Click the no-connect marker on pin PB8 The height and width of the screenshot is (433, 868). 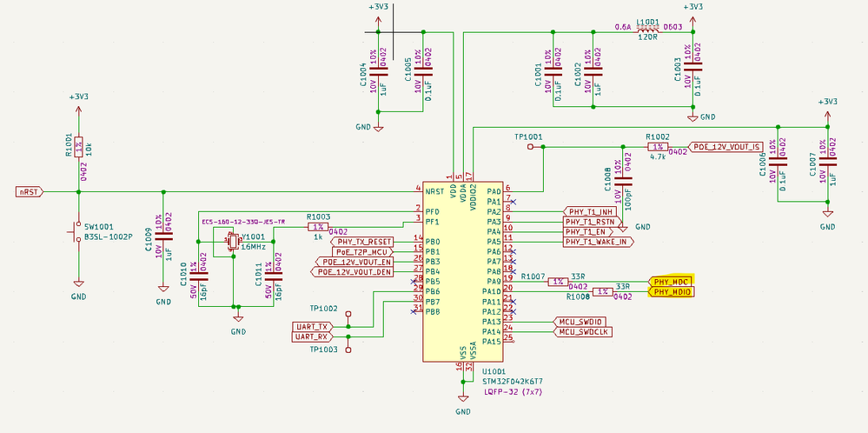[x=413, y=312]
